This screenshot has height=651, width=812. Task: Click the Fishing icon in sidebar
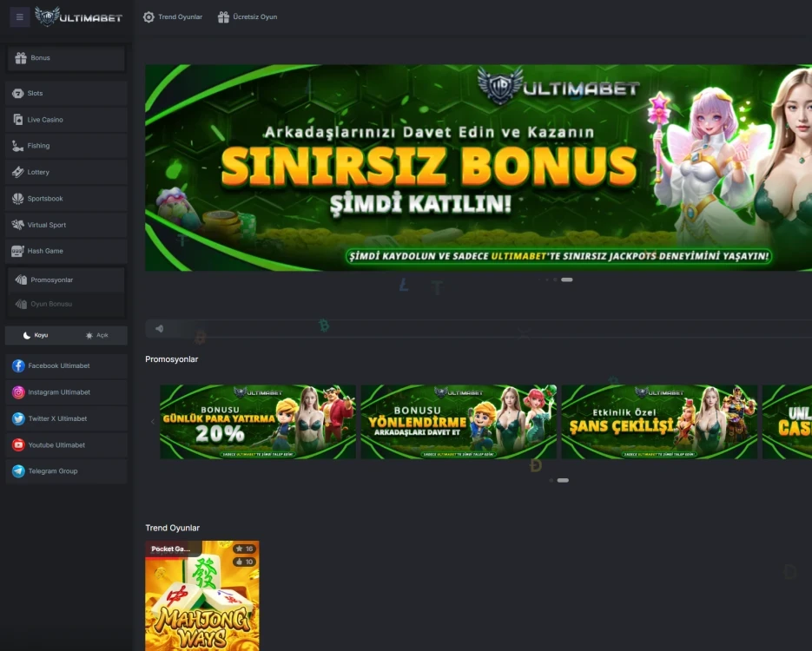(17, 146)
